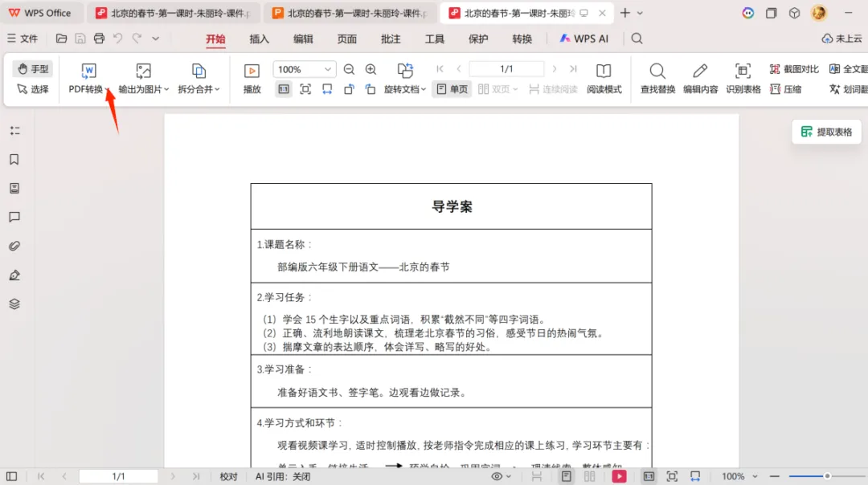Open a new tab with plus button
The image size is (868, 485).
point(625,13)
